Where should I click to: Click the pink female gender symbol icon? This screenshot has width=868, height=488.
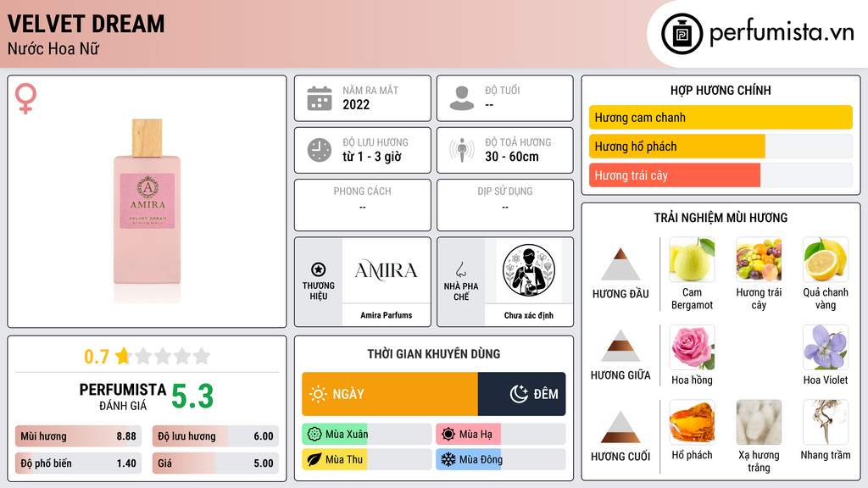pos(25,98)
